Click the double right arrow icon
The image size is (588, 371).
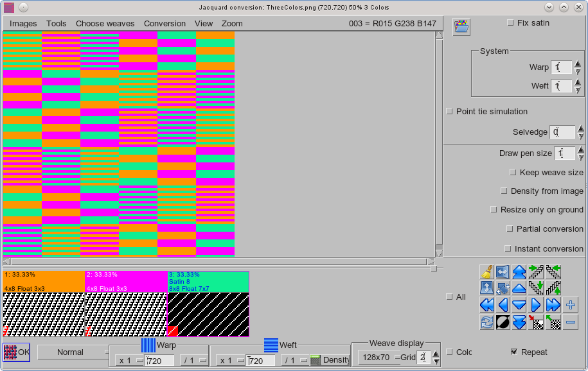(553, 305)
